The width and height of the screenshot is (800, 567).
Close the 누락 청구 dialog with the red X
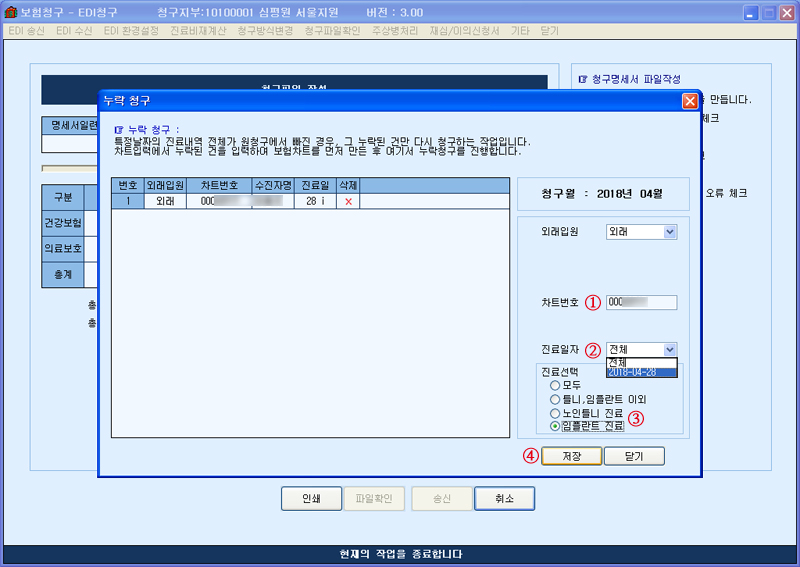tap(689, 101)
